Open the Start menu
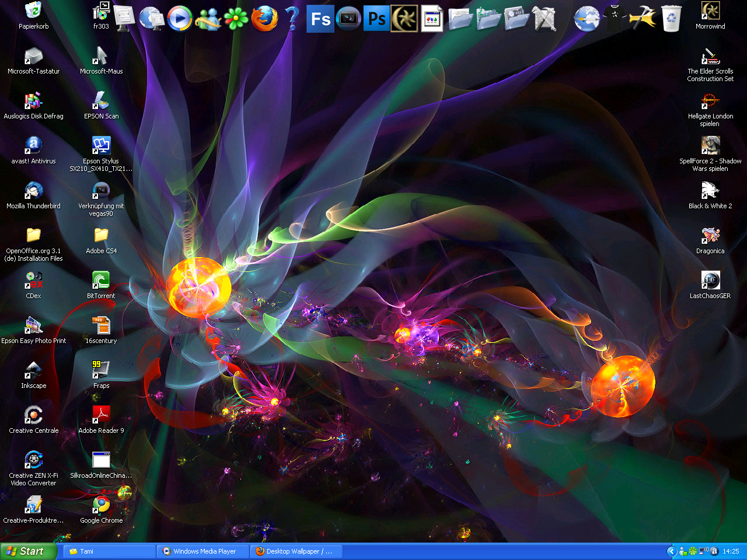747x560 pixels. (27, 551)
